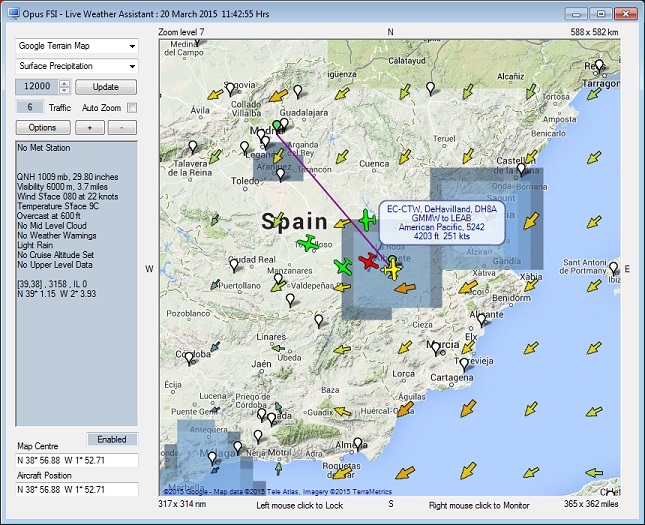The height and width of the screenshot is (525, 645).
Task: Click the Aircraft Position coordinates field
Action: tap(77, 490)
